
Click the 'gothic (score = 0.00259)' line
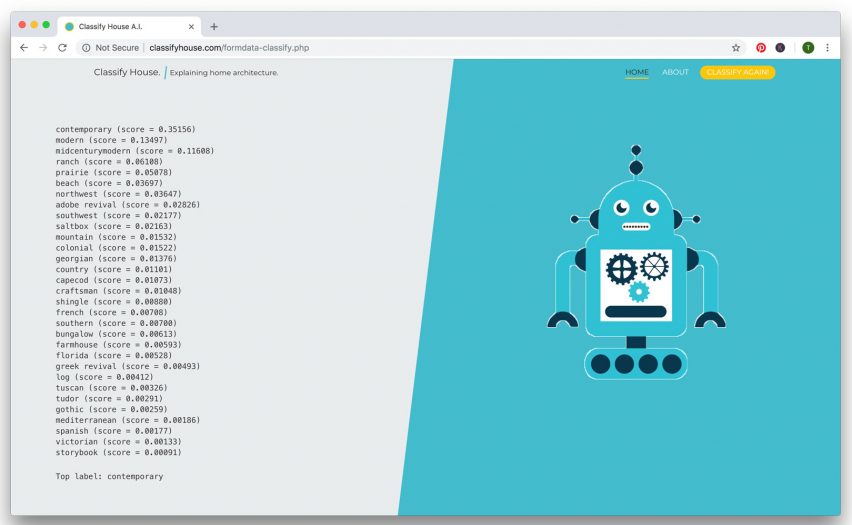click(x=111, y=409)
